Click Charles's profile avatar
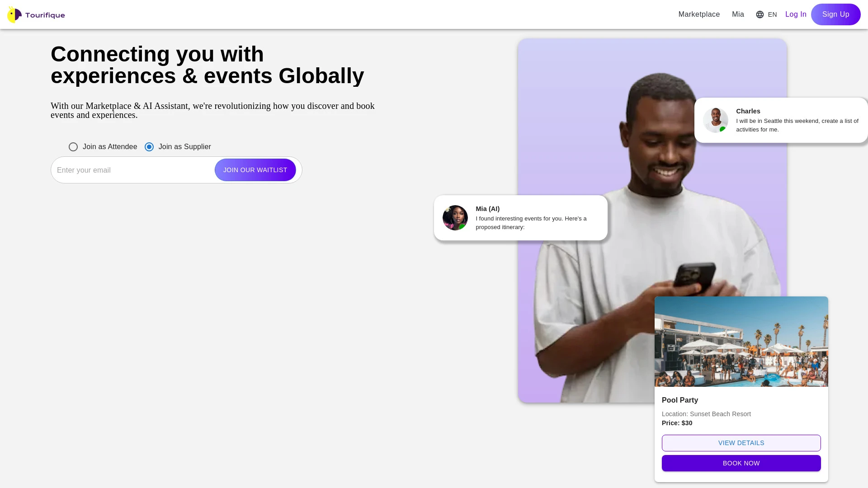 716,120
